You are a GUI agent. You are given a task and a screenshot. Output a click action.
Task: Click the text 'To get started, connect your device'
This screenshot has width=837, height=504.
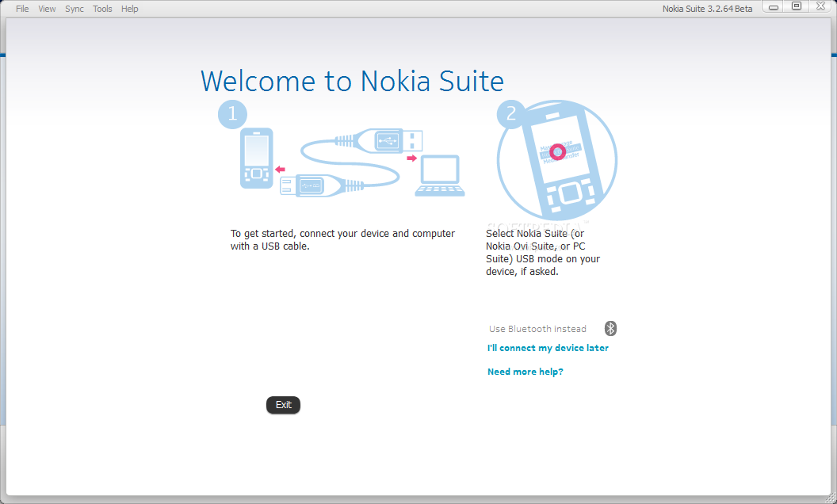(x=310, y=233)
